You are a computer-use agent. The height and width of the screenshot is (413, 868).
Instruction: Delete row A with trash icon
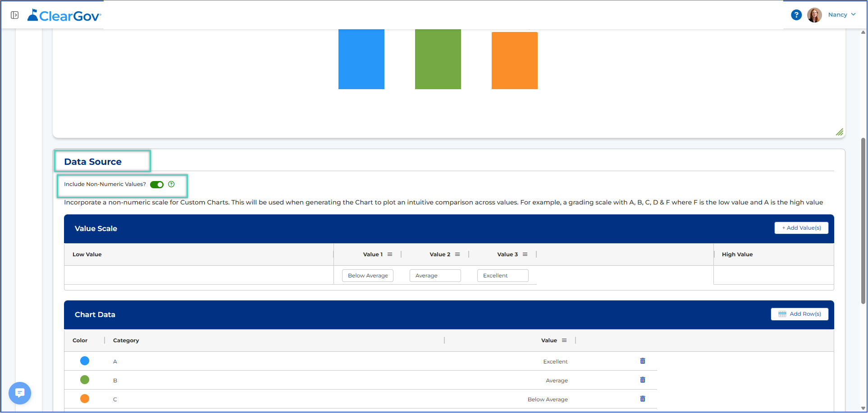pos(643,361)
